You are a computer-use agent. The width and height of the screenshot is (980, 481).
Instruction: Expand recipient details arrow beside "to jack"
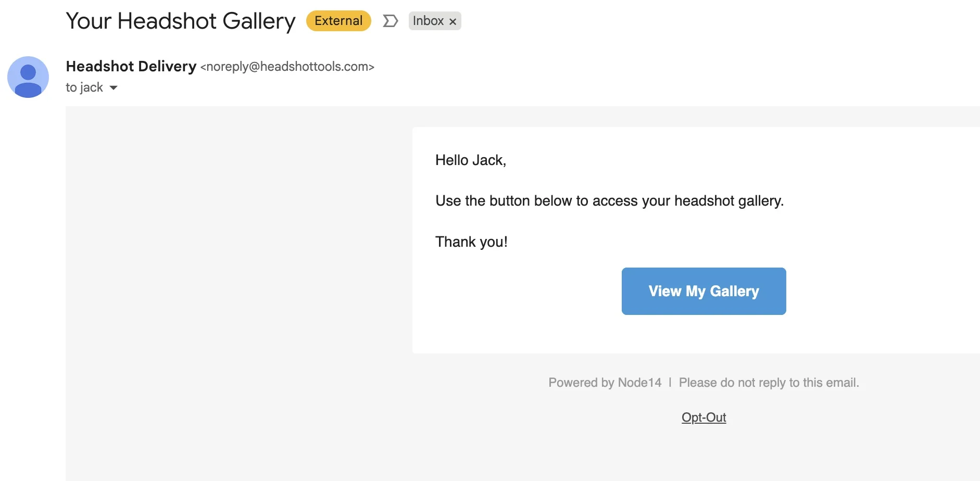click(114, 87)
